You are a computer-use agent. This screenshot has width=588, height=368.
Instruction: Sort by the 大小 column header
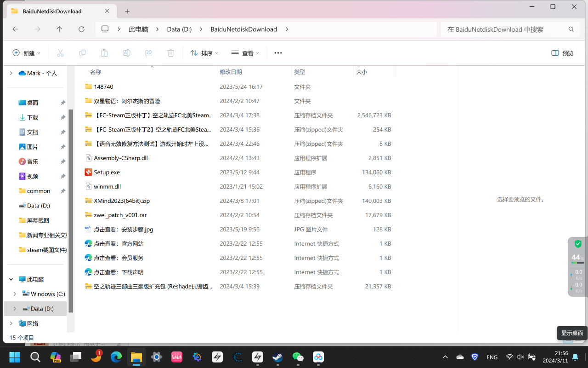click(374, 72)
